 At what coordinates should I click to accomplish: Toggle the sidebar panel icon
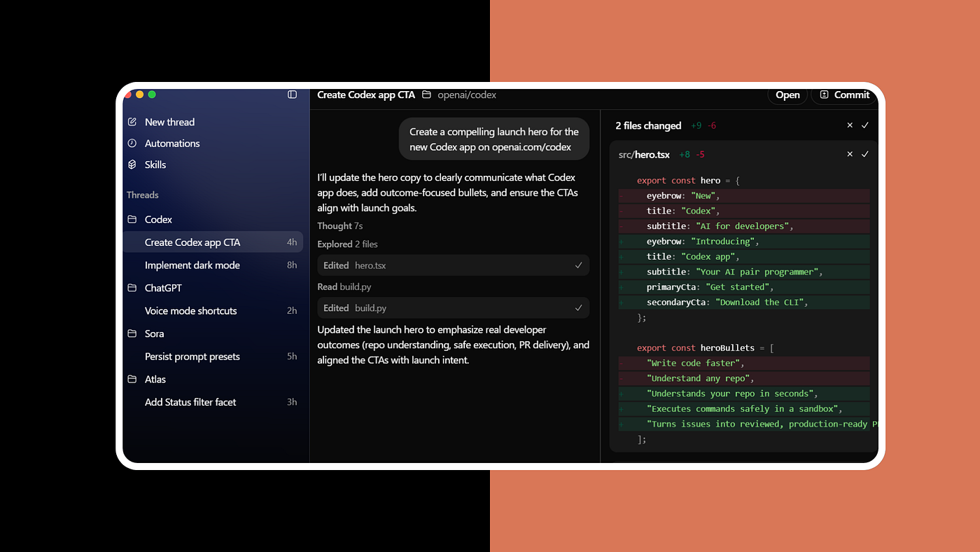(293, 95)
